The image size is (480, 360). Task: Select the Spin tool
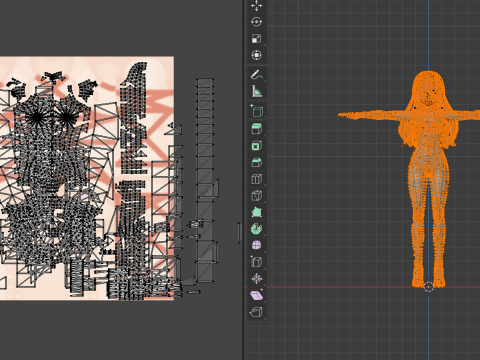pos(256,229)
